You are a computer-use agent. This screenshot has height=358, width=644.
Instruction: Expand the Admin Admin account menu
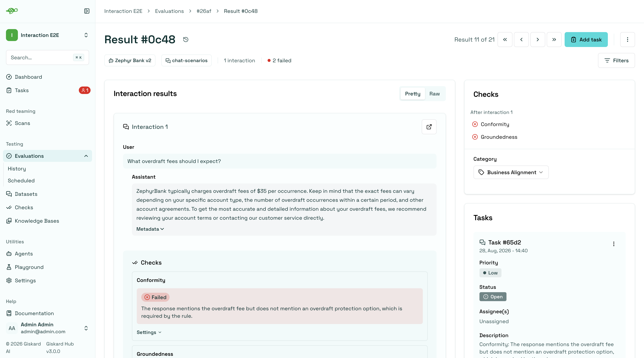[48, 328]
